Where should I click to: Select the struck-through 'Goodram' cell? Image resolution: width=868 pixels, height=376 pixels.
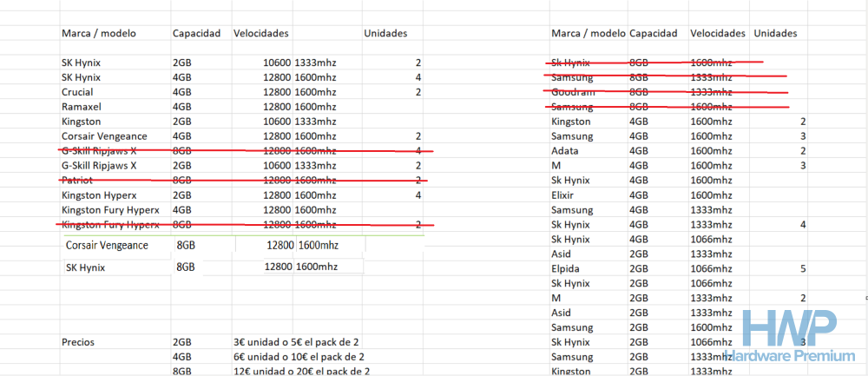click(572, 92)
